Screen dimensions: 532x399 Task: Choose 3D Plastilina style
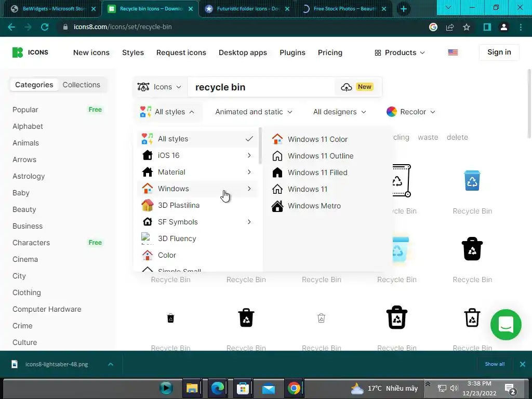pyautogui.click(x=198, y=205)
